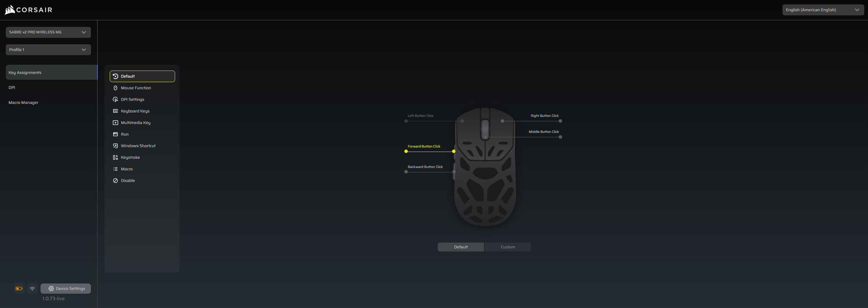Open Device Settings
Screen dimensions: 868x308
click(x=66, y=289)
